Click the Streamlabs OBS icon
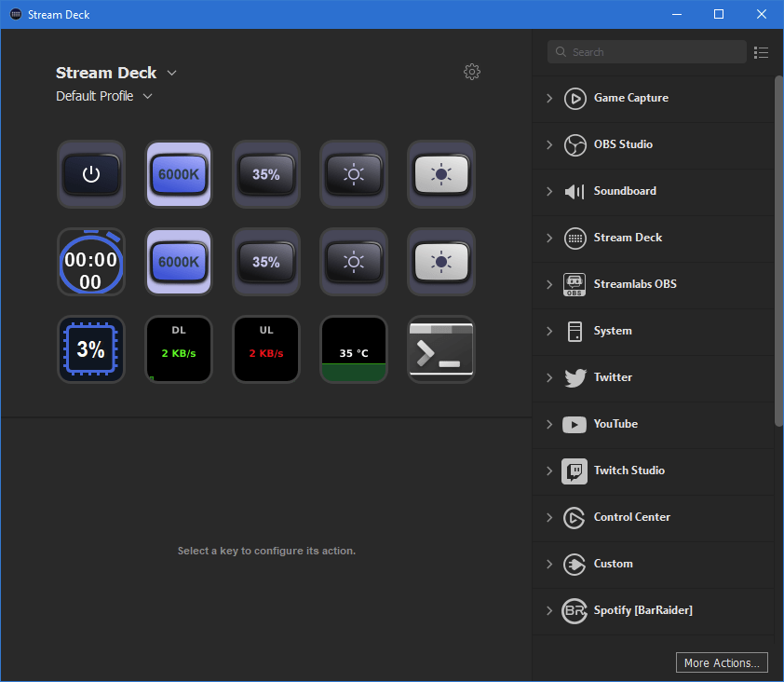This screenshot has width=784, height=682. 574,284
